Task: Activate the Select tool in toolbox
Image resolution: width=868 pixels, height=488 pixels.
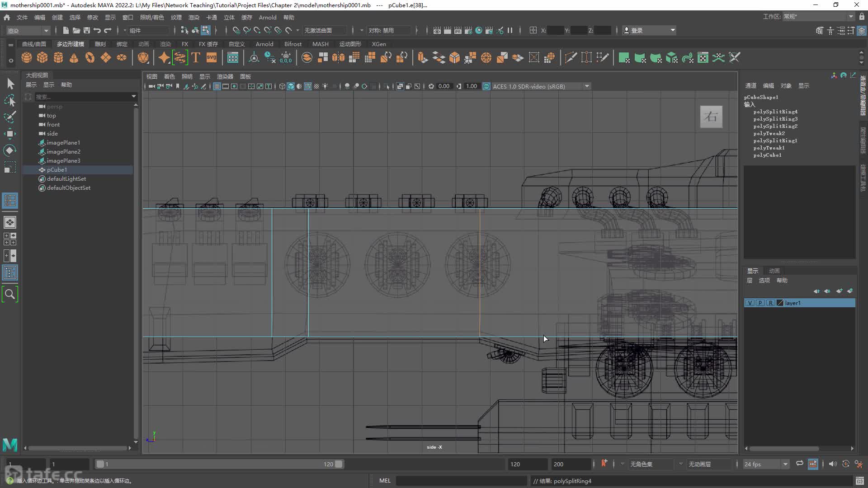Action: (10, 84)
